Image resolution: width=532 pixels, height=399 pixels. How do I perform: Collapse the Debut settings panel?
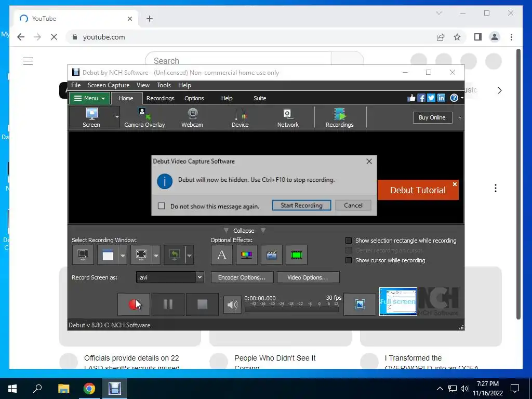coord(244,231)
